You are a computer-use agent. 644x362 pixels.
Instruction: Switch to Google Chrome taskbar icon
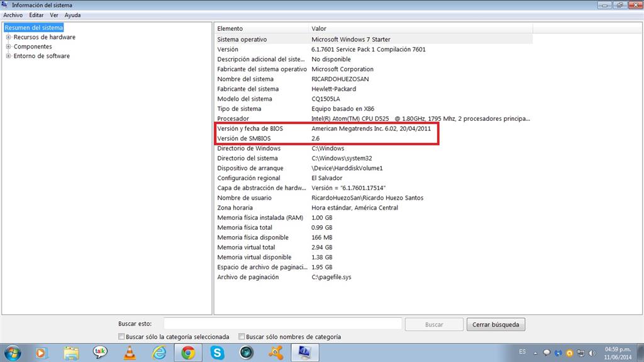(x=188, y=353)
